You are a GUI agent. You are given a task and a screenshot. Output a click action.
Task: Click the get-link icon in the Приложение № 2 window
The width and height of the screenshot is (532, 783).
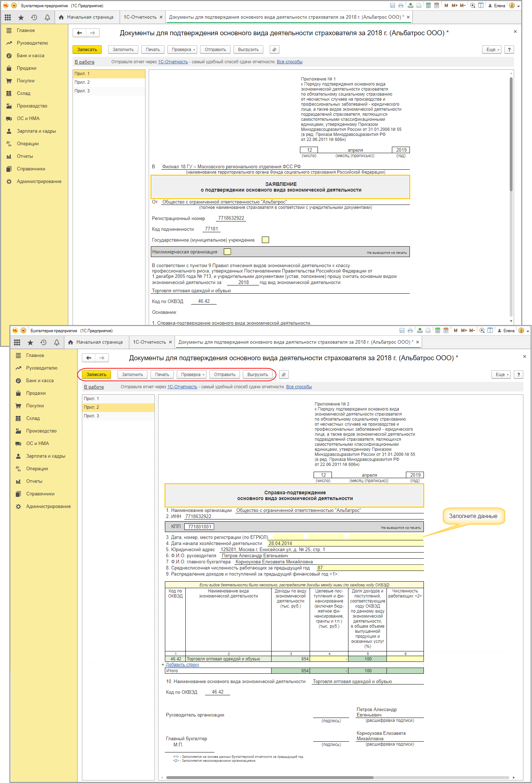click(420, 330)
